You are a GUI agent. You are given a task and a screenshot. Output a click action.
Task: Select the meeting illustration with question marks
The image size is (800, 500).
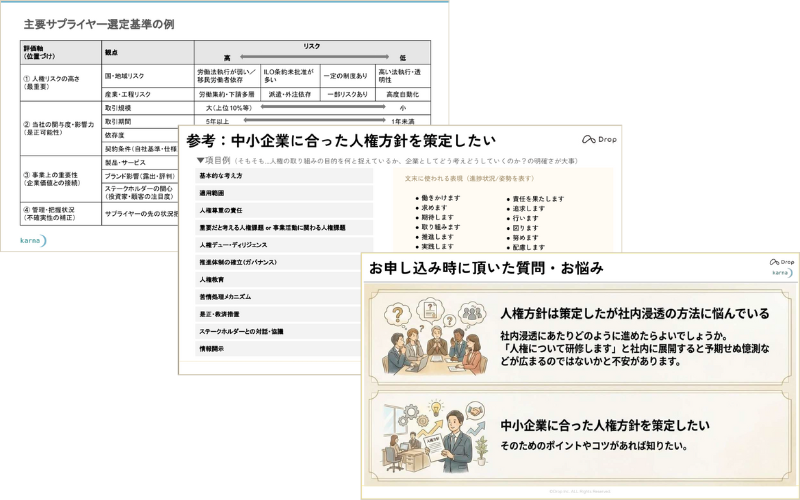[x=435, y=337]
